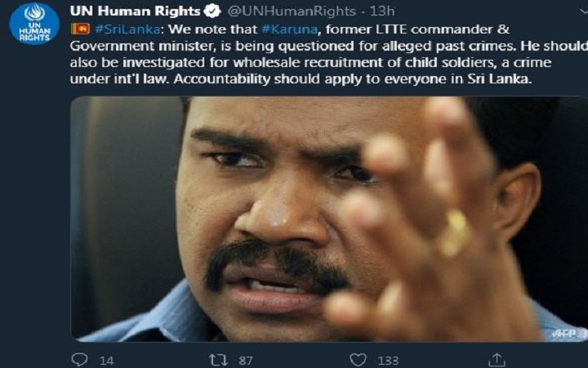The height and width of the screenshot is (368, 588).
Task: Open the 13h timestamp link
Action: pos(382,11)
